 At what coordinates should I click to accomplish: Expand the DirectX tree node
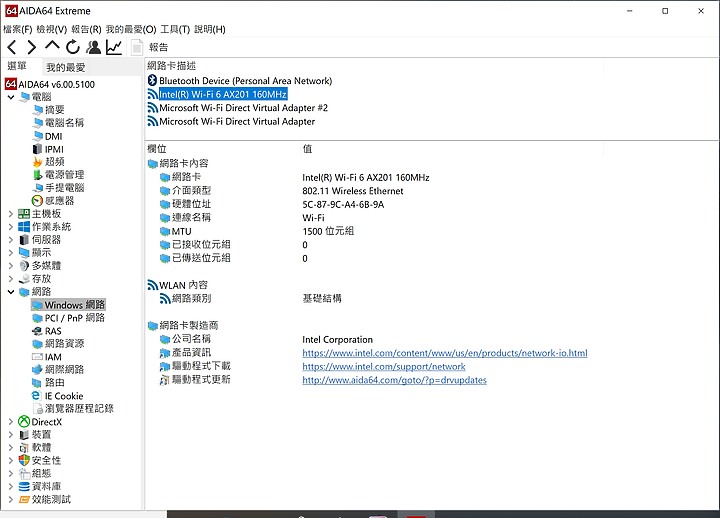click(11, 422)
